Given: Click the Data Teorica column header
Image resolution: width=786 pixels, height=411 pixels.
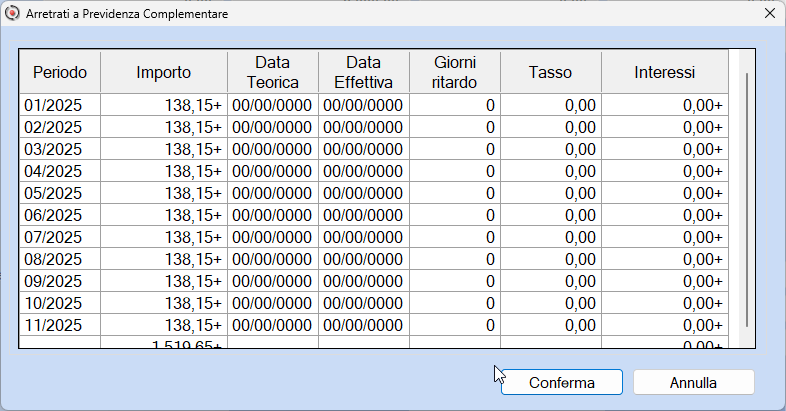Looking at the screenshot, I should click(273, 72).
